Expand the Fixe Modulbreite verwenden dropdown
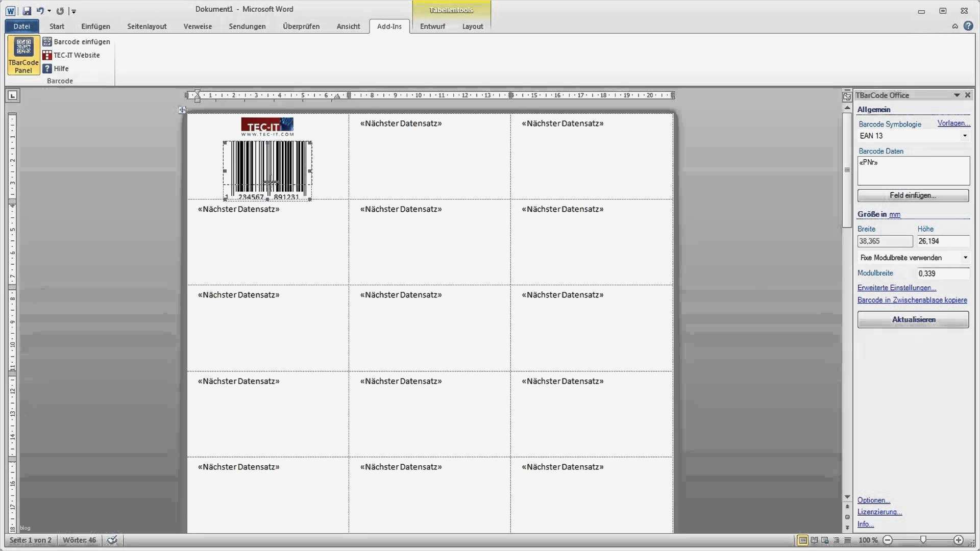Screen dimensions: 980x551 pos(965,258)
